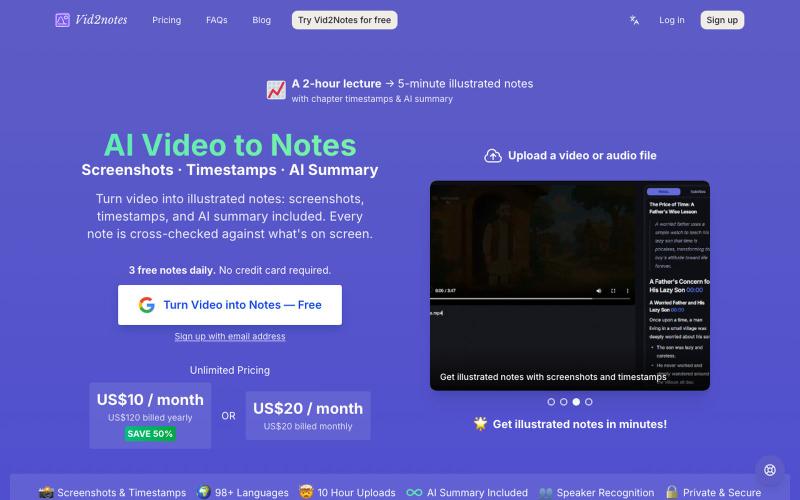Click the demo video progress bar

pos(532,299)
